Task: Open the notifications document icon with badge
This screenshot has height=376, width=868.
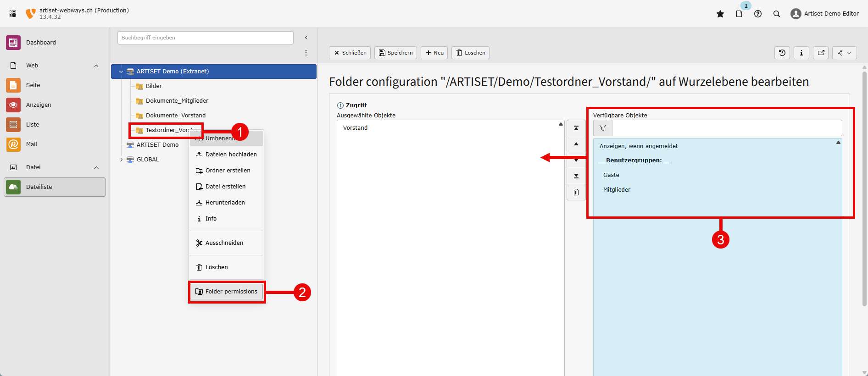Action: coord(739,14)
